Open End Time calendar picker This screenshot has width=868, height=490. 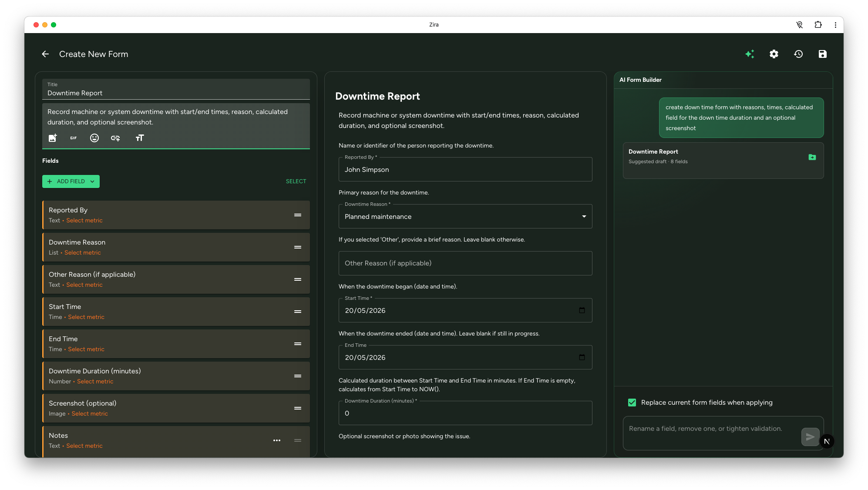point(582,357)
